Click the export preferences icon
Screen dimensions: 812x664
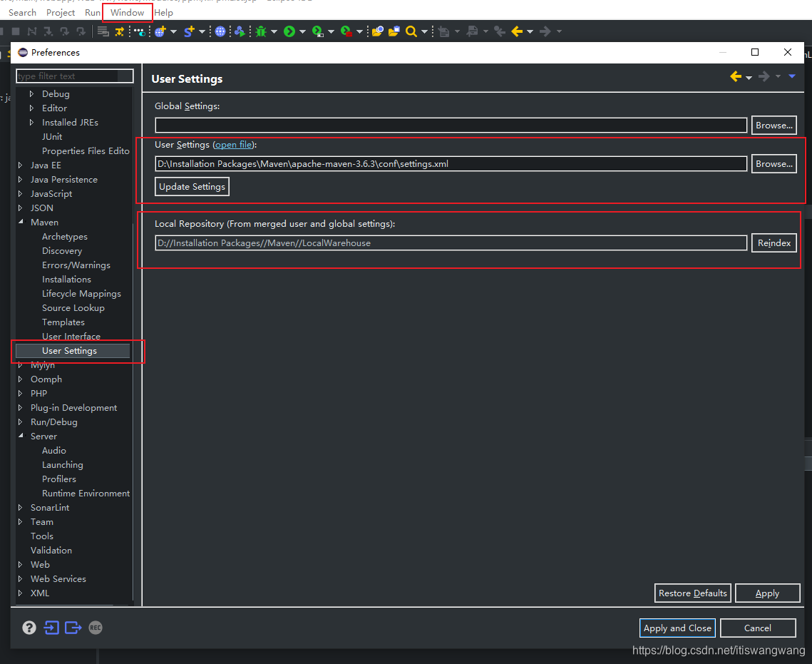(x=73, y=628)
